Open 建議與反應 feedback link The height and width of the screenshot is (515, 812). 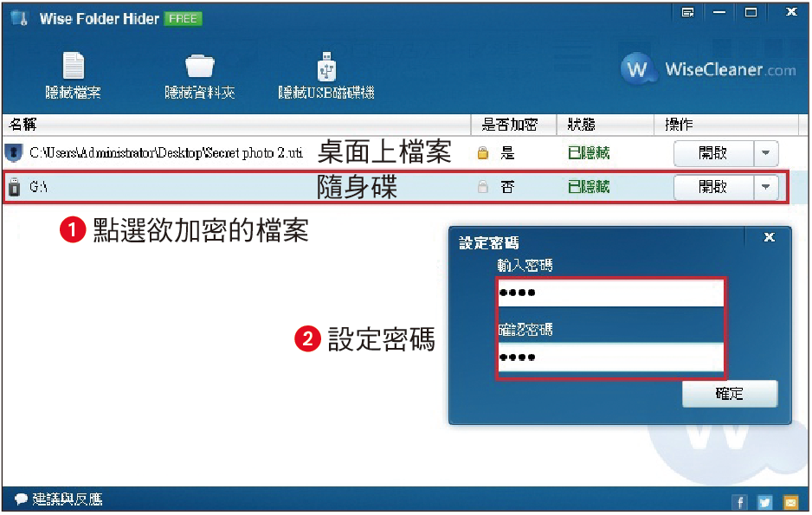tap(59, 499)
